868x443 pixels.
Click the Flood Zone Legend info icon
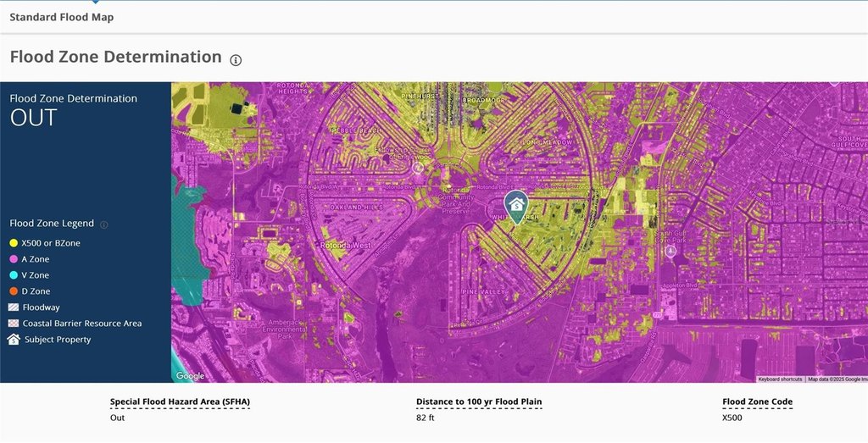pyautogui.click(x=104, y=224)
